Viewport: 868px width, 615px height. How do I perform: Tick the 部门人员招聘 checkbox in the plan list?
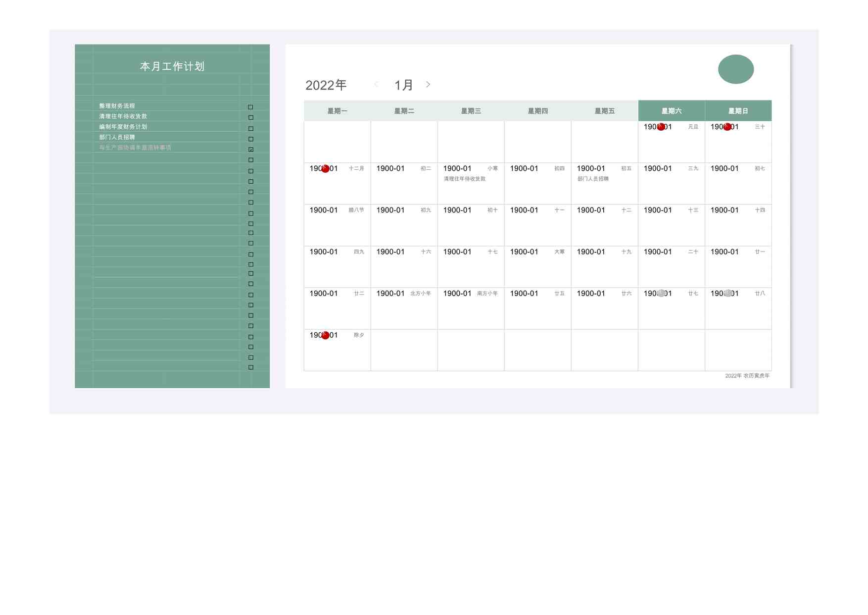250,139
